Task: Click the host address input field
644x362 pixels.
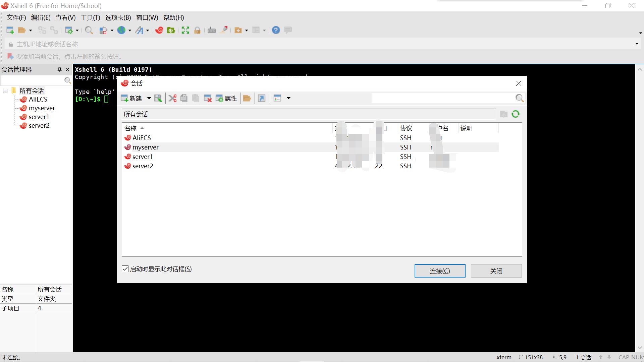Action: [x=322, y=44]
